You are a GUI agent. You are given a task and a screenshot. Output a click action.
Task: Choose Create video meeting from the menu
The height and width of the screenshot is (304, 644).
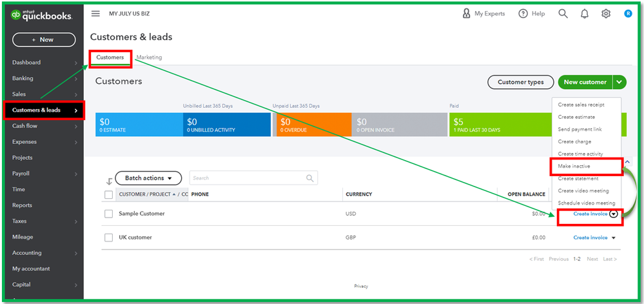click(583, 191)
